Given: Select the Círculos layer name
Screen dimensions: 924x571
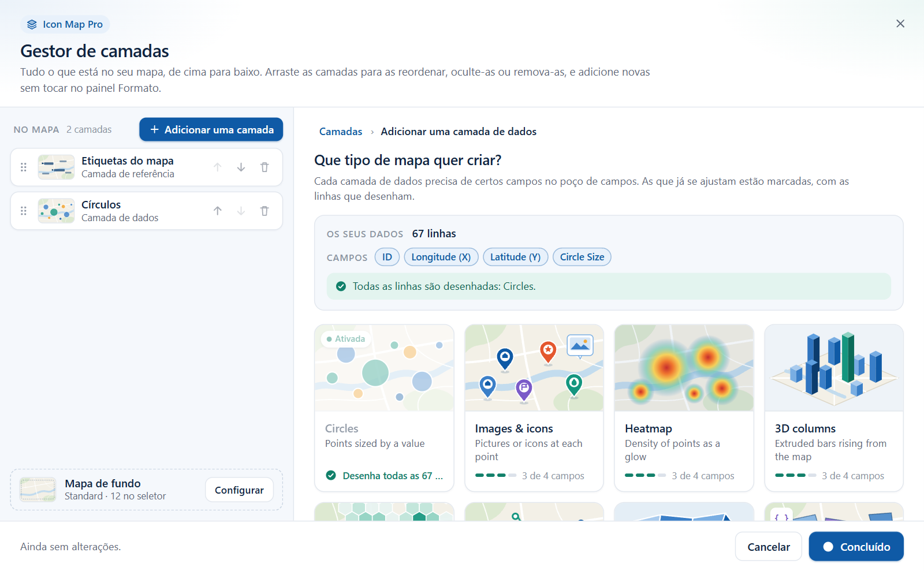Looking at the screenshot, I should pyautogui.click(x=101, y=204).
